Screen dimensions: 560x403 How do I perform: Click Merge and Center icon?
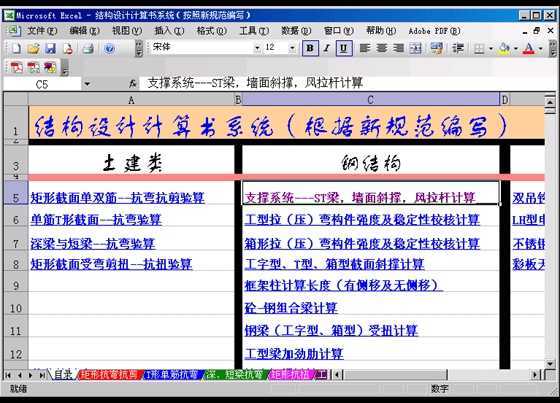pyautogui.click(x=415, y=48)
